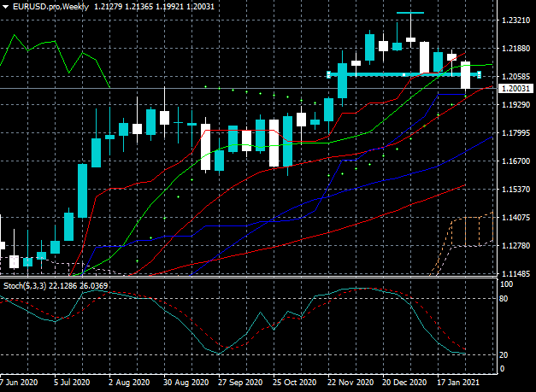Click the right handle of cyan horizontal line

(480, 74)
